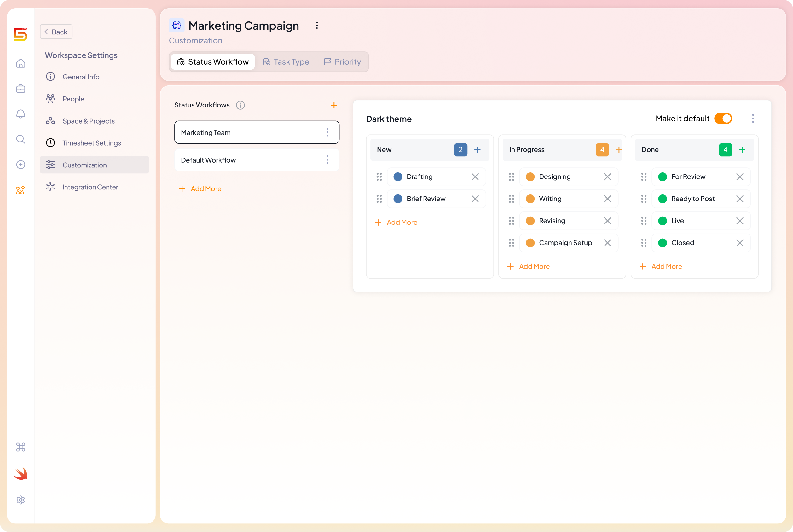
Task: Click the orange plus beside Status Workflows
Action: 334,105
